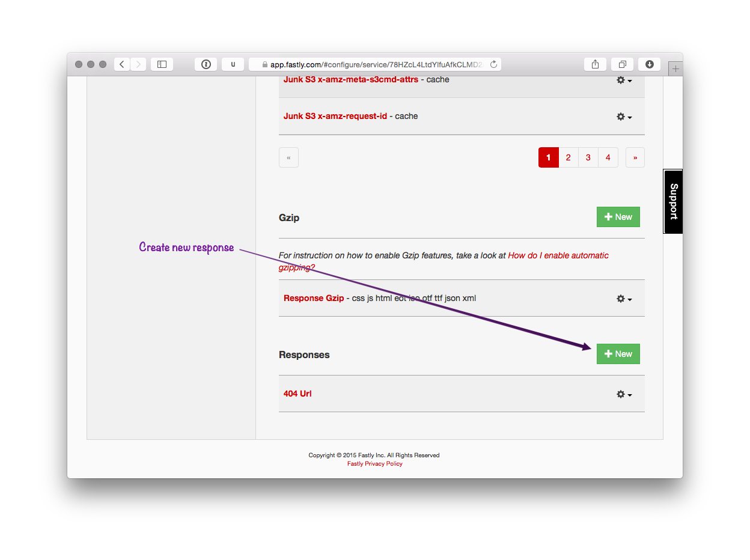The width and height of the screenshot is (750, 560).
Task: Open gear menu for 404 Url row
Action: [624, 395]
